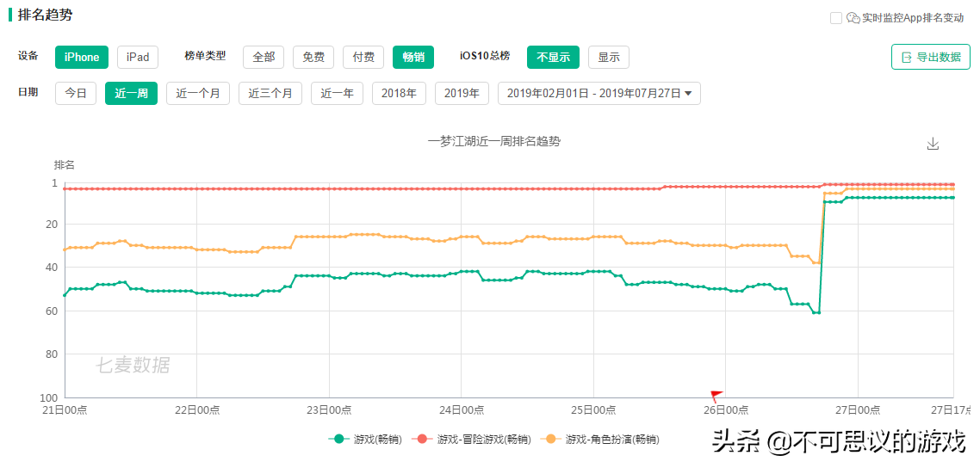This screenshot has width=980, height=468.
Task: Set date range to 今日
Action: click(76, 94)
